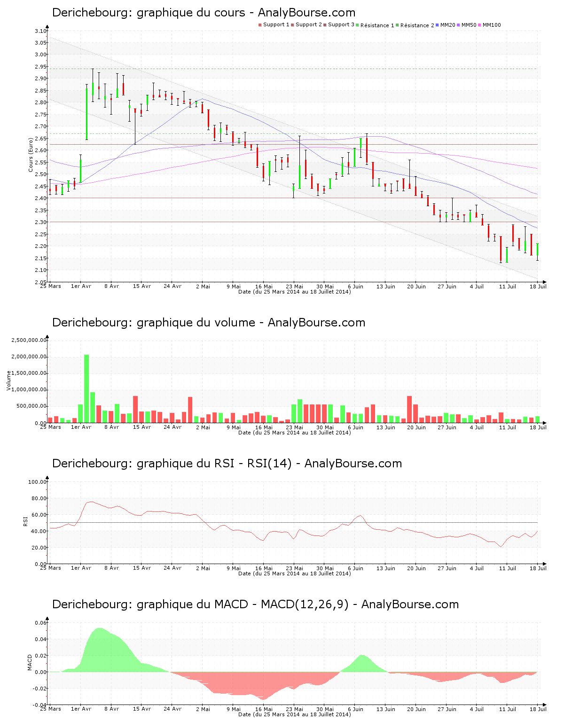Click the 3.10 value on price axis
The width and height of the screenshot is (564, 728).
tap(41, 31)
